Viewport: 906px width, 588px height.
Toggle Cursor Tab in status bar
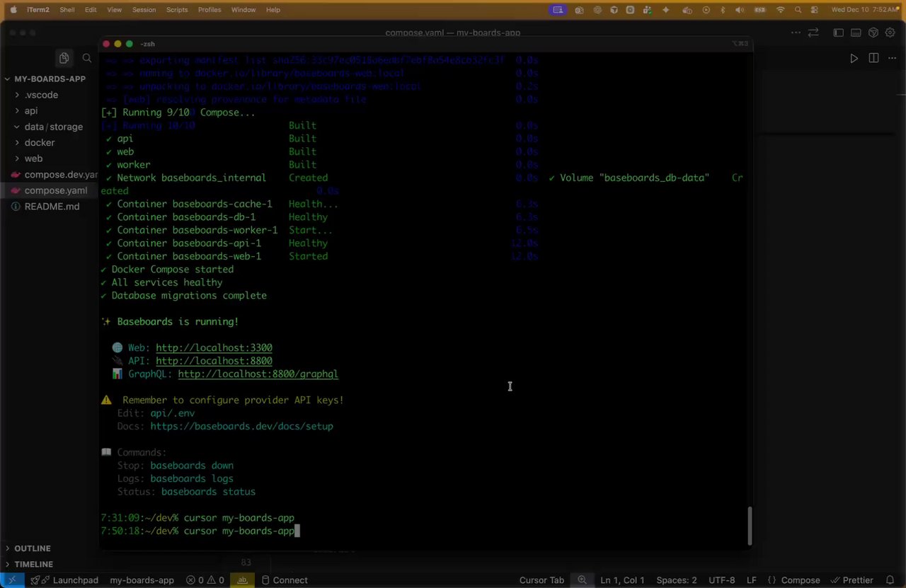(x=541, y=580)
